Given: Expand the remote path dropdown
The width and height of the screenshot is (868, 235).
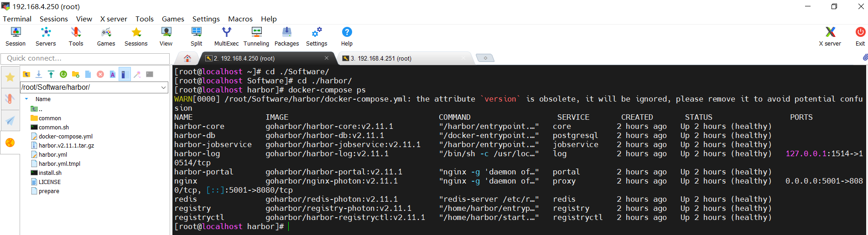Looking at the screenshot, I should [164, 87].
